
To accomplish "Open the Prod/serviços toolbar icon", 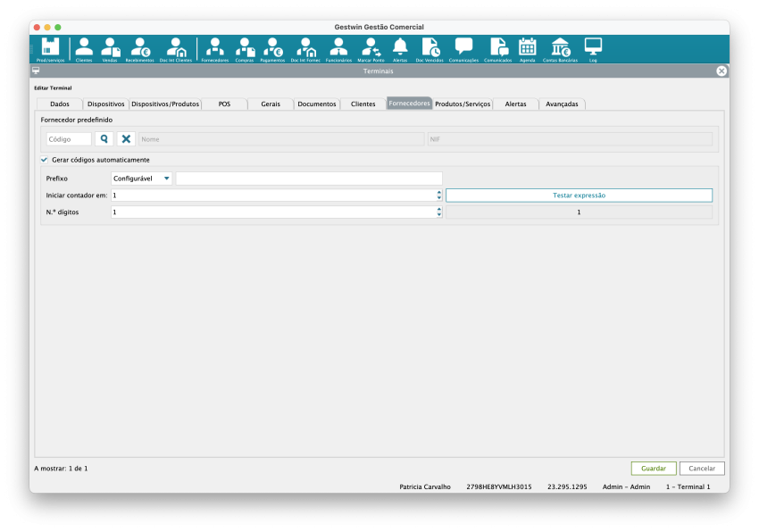I will (50, 49).
